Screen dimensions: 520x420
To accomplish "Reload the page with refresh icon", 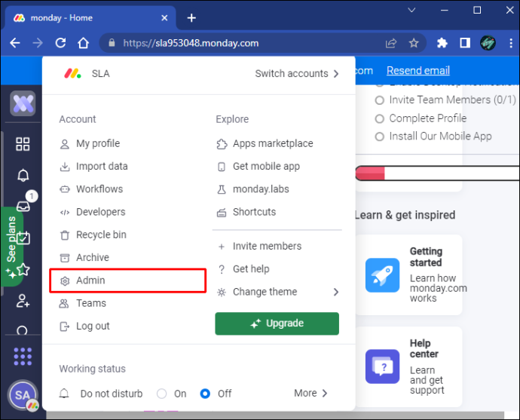I will tap(60, 43).
